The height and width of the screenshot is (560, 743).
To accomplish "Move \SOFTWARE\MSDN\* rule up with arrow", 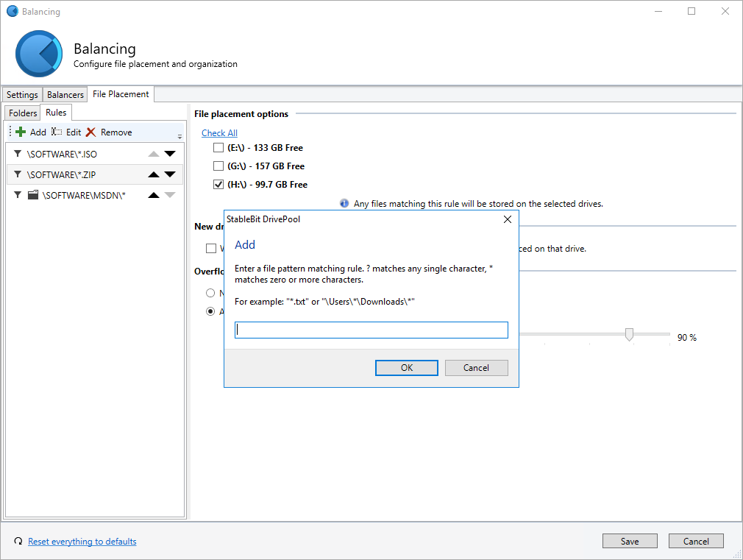I will coord(153,196).
